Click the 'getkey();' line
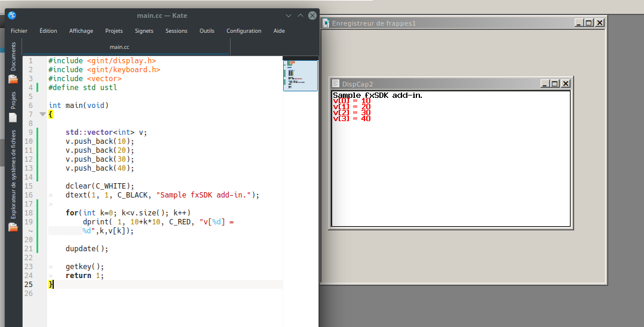This screenshot has height=327, width=644. click(85, 267)
